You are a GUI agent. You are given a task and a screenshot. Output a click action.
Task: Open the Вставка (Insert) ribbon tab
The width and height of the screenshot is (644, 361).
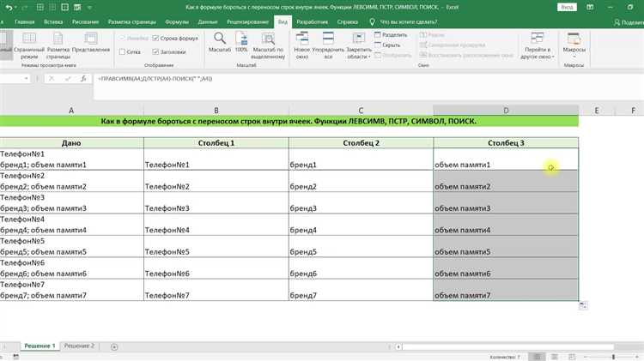53,21
